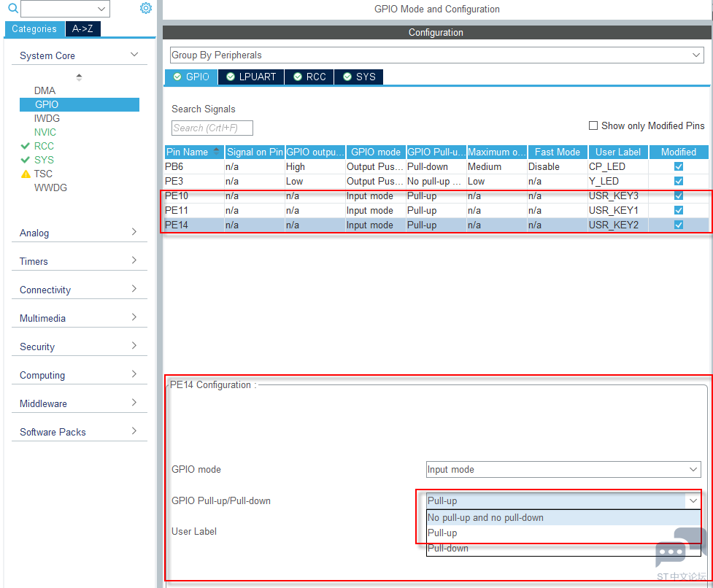Sort by User Label column header
This screenshot has height=588, width=713.
618,152
